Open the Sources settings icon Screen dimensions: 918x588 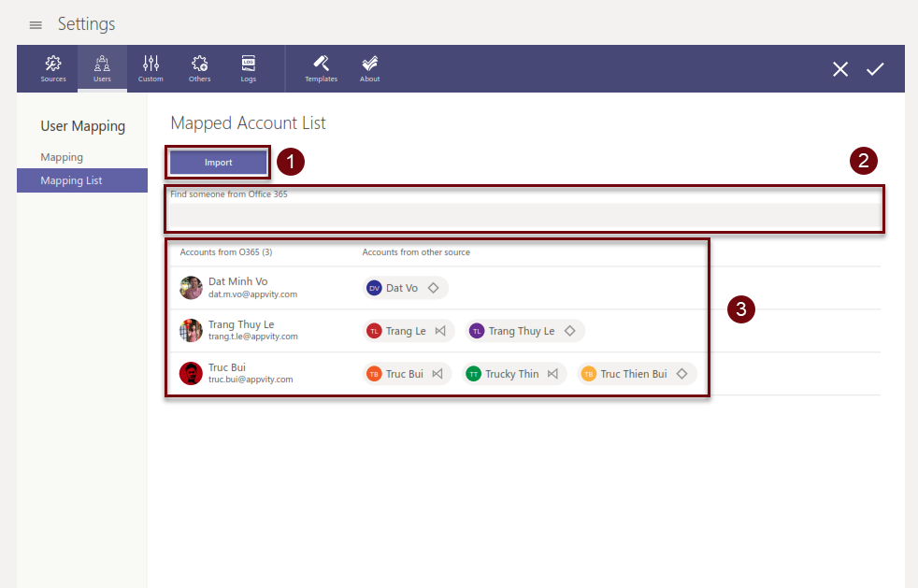point(53,68)
